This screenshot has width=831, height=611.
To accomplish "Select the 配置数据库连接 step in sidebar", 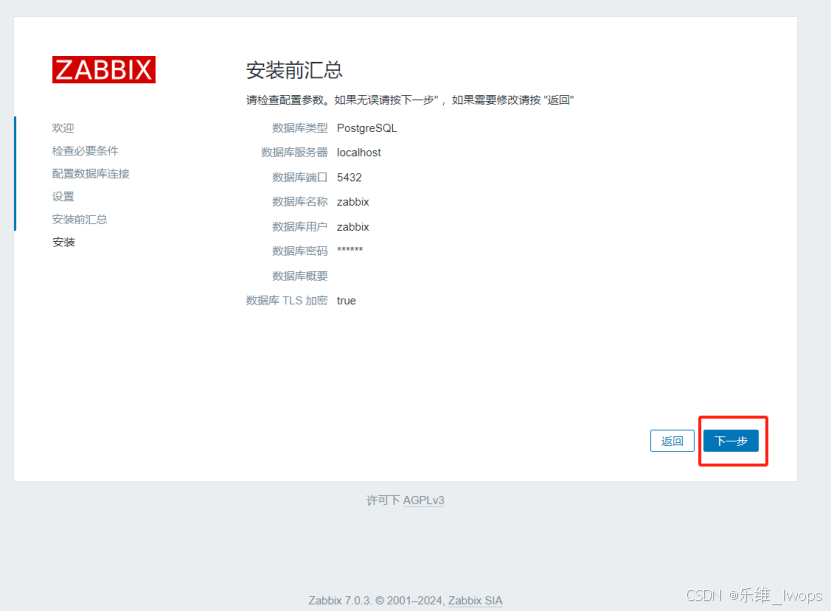I will (x=91, y=174).
